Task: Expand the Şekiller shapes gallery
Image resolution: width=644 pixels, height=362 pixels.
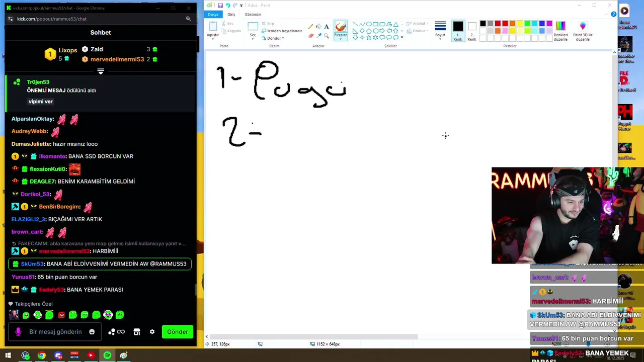Action: pos(401,38)
